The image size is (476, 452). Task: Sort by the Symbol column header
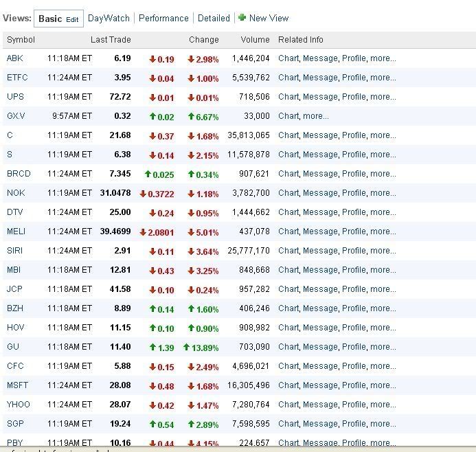coord(21,40)
